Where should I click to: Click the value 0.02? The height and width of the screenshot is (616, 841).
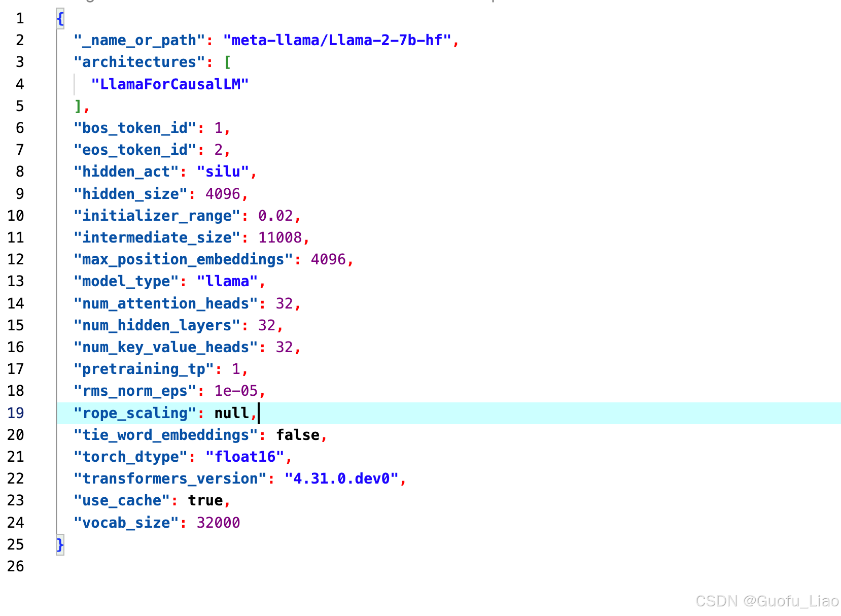pos(275,216)
